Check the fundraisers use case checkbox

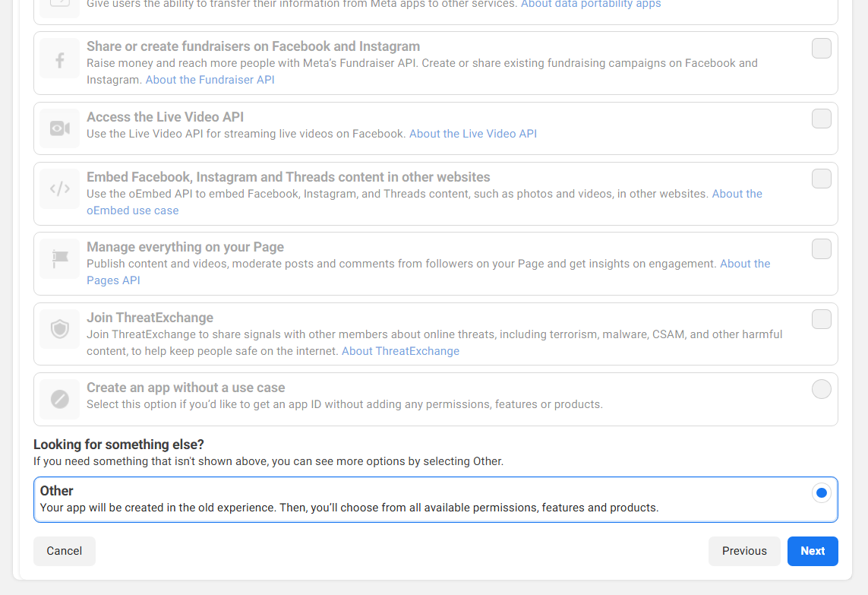point(821,49)
